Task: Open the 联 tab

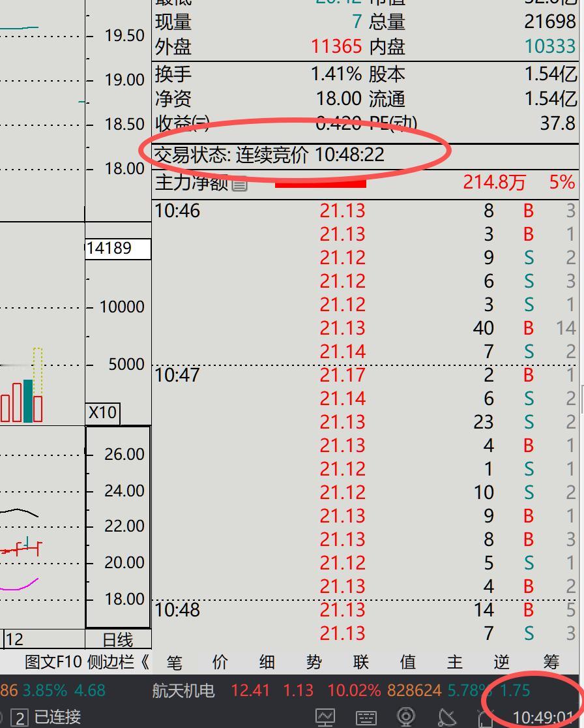Action: coord(361,662)
